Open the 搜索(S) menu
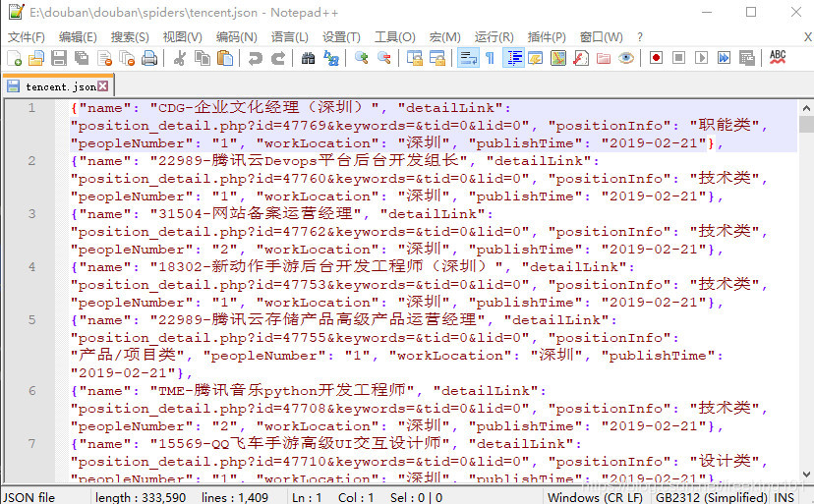Image resolution: width=814 pixels, height=504 pixels. click(x=130, y=37)
